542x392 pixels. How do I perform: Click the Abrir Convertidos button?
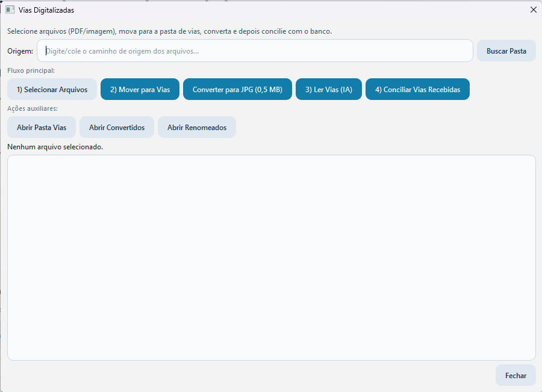tap(117, 127)
